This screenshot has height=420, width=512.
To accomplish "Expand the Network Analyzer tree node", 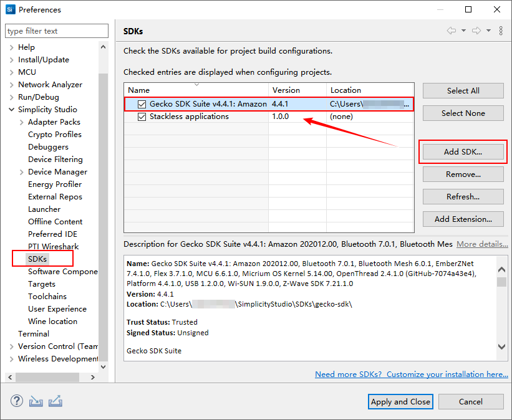I will 12,85.
